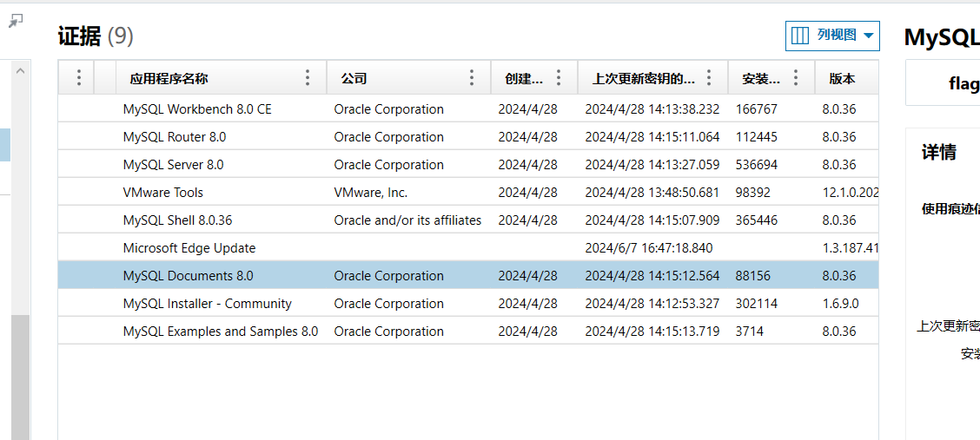Open the 公司 column options menu
Screen dimensions: 980x440
pyautogui.click(x=472, y=77)
